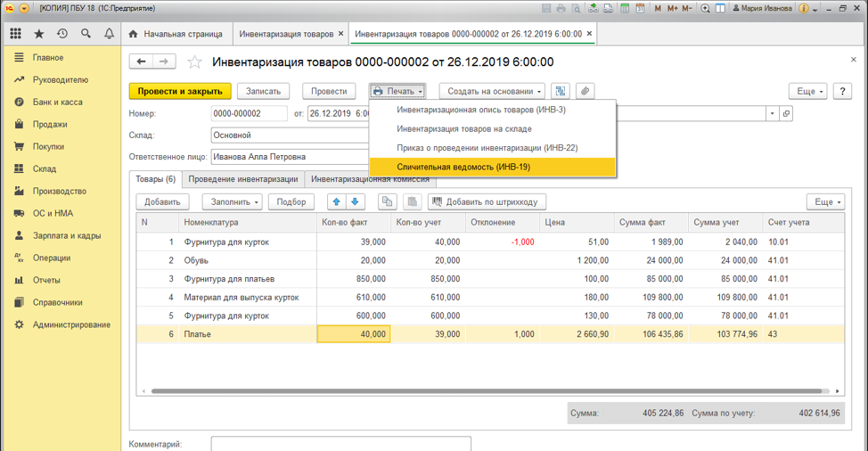Image resolution: width=868 pixels, height=451 pixels.
Task: Open the Еще menu above table
Action: pos(825,202)
